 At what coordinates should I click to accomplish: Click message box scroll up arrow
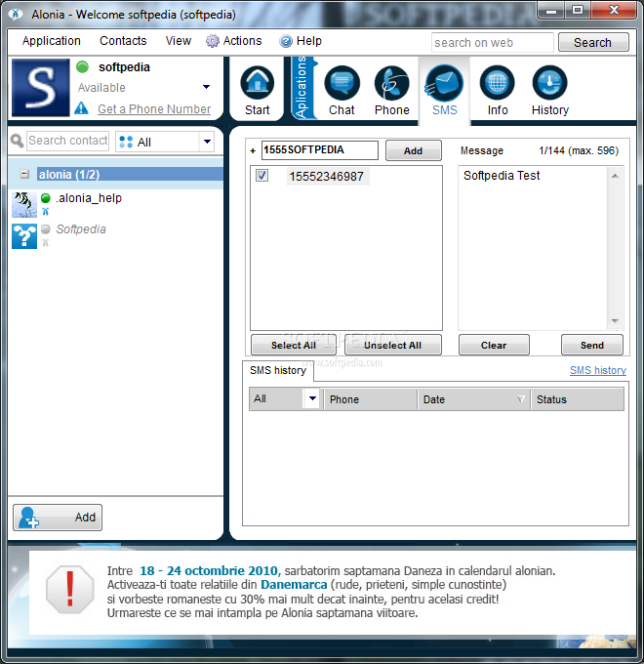coord(615,175)
